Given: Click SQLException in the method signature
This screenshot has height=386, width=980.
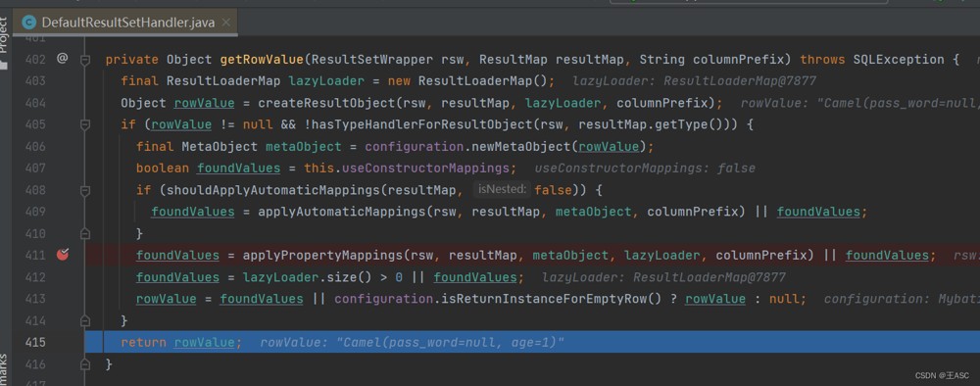Looking at the screenshot, I should coord(898,60).
